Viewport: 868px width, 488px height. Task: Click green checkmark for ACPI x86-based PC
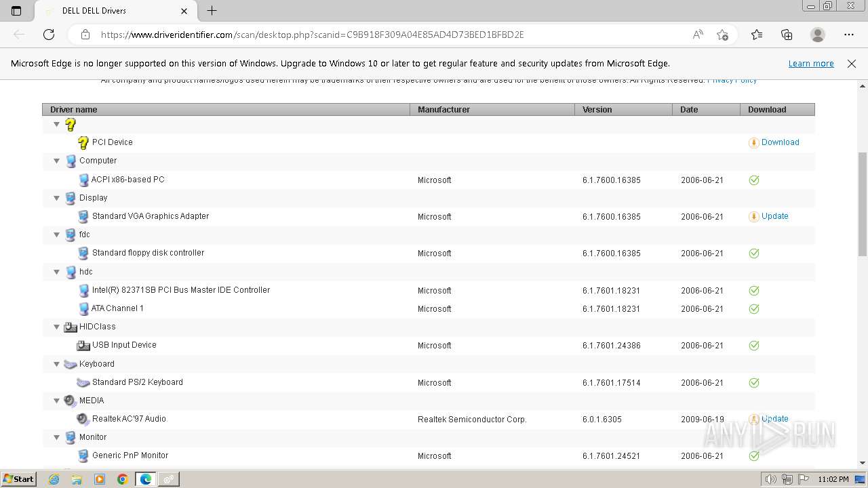[x=753, y=180]
